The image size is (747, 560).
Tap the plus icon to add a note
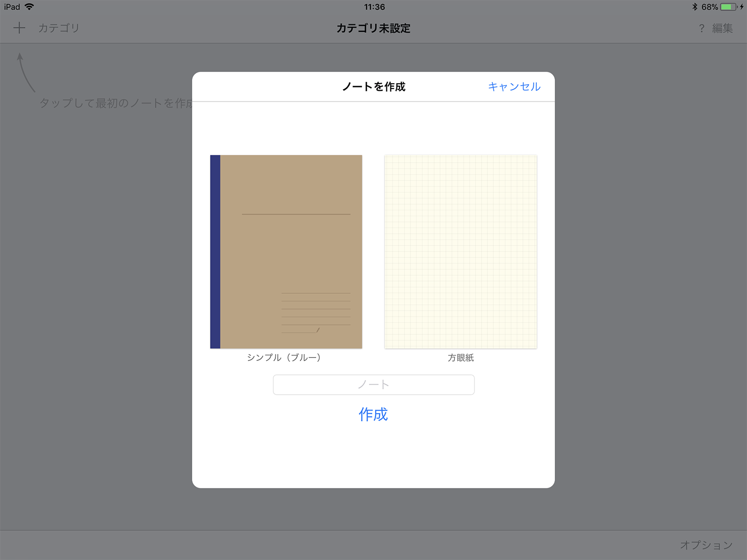[19, 28]
